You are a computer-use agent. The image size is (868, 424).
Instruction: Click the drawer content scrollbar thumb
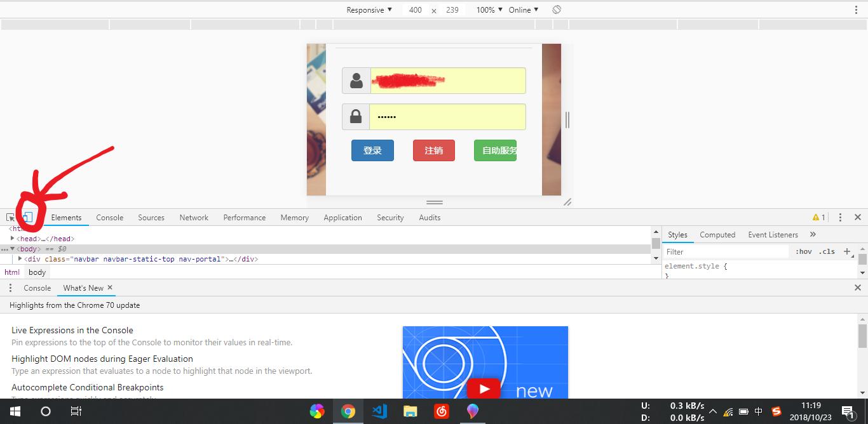point(862,335)
